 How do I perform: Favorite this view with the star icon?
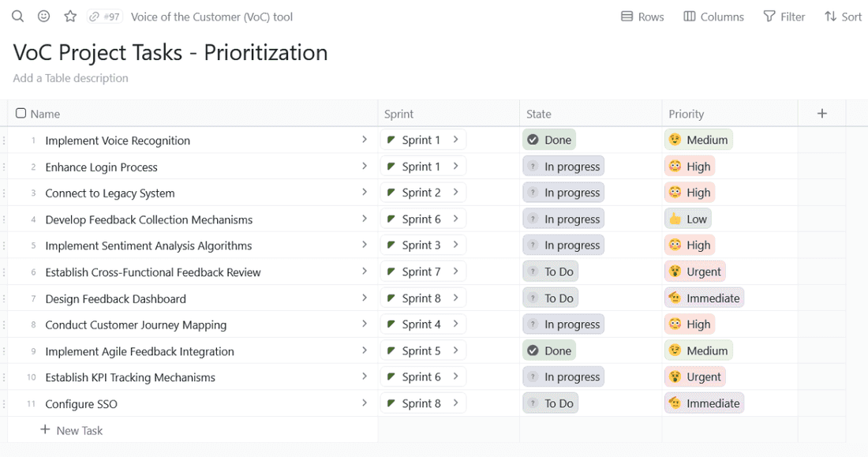[x=69, y=16]
